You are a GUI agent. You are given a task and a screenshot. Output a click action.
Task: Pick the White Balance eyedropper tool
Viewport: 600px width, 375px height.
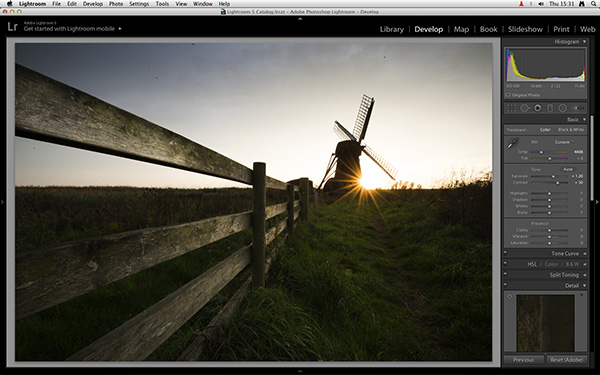pyautogui.click(x=512, y=144)
